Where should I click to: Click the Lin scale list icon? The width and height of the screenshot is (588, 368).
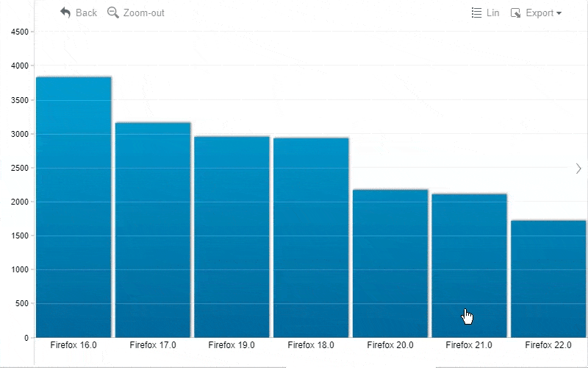[476, 13]
